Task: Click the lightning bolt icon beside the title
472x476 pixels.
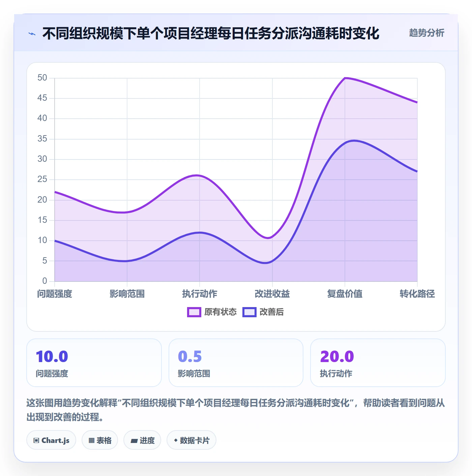Action: coord(32,34)
